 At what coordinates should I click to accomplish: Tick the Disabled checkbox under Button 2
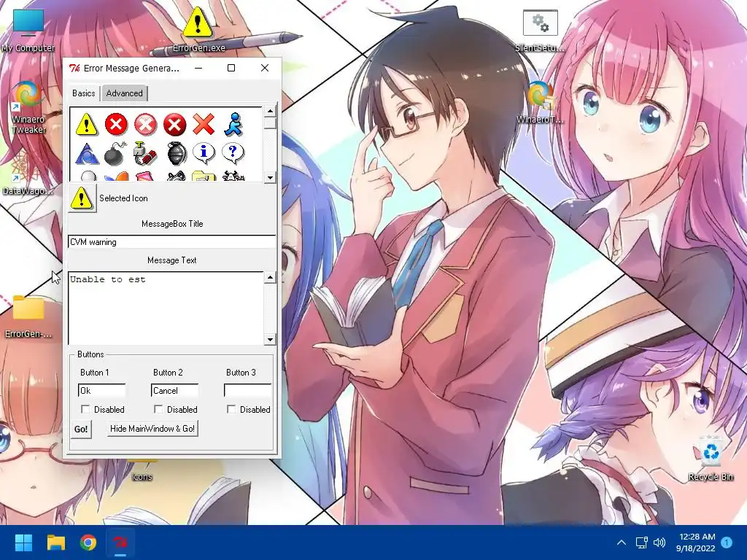158,409
